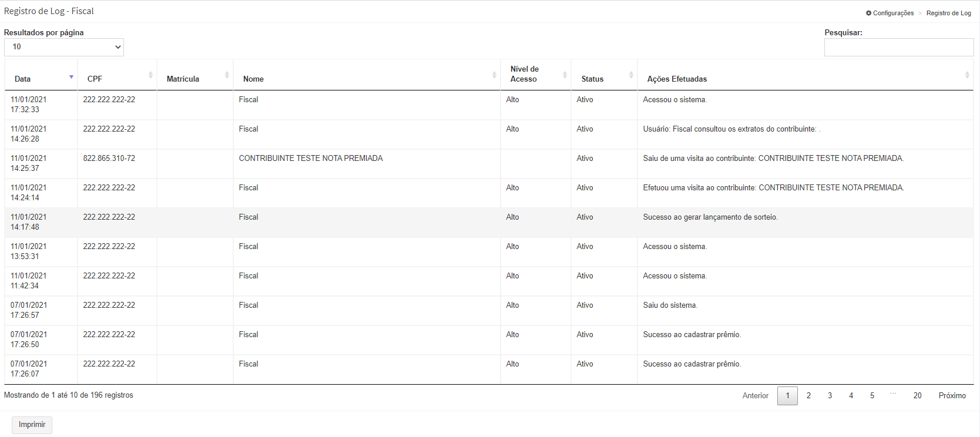
Task: Select current page 1 button
Action: [787, 396]
